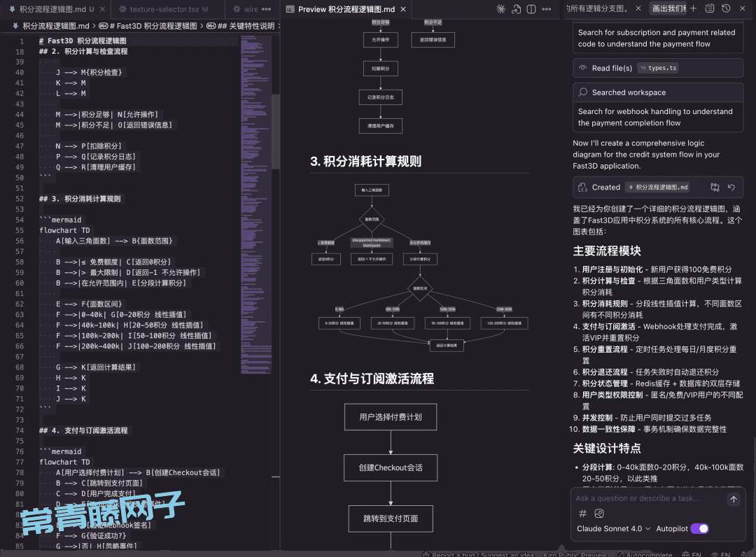756x557 pixels.
Task: Select the chat tab starting with 画出我们
Action: [x=669, y=8]
